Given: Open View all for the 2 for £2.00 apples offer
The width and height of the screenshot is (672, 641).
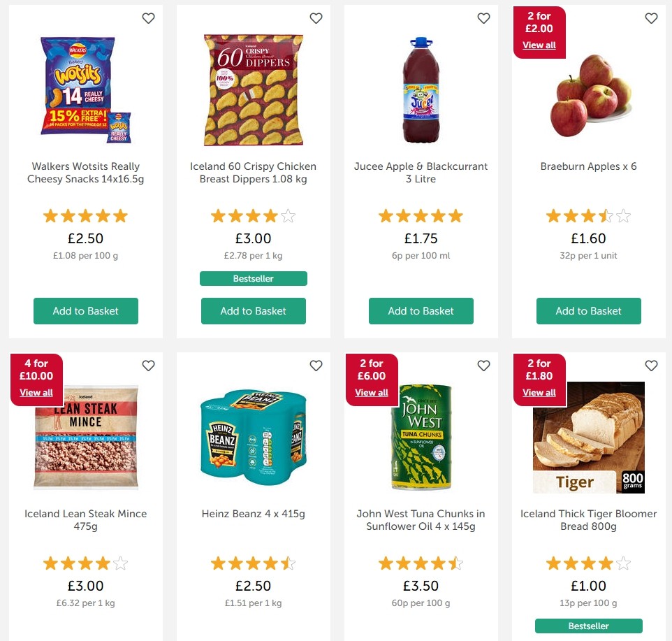Looking at the screenshot, I should tap(539, 45).
